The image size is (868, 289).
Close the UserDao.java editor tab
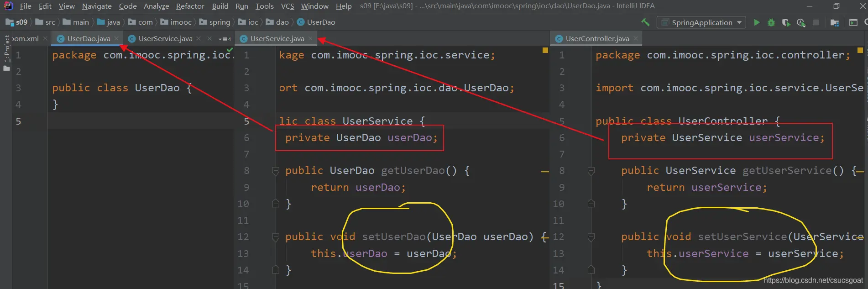[117, 38]
